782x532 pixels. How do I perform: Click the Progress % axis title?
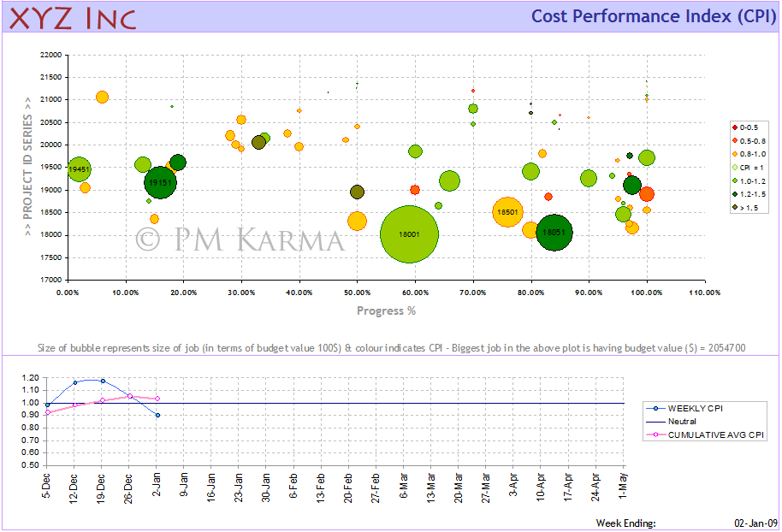point(385,310)
